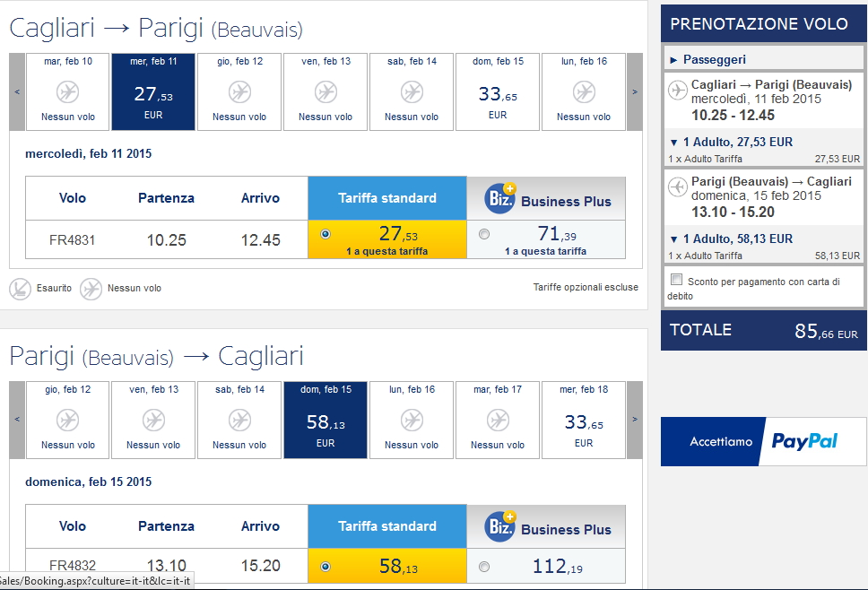This screenshot has height=590, width=868.
Task: Click the Tariffa standard header for return flight
Action: pyautogui.click(x=387, y=526)
